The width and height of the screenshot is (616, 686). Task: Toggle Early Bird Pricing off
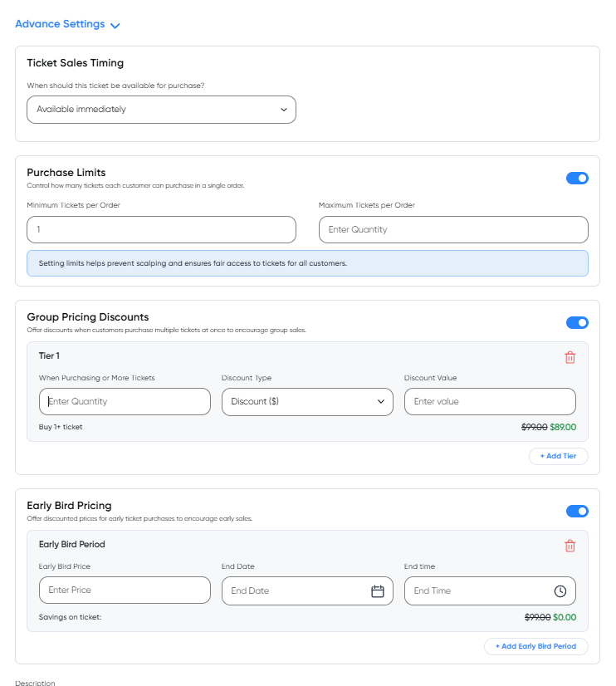pos(577,511)
